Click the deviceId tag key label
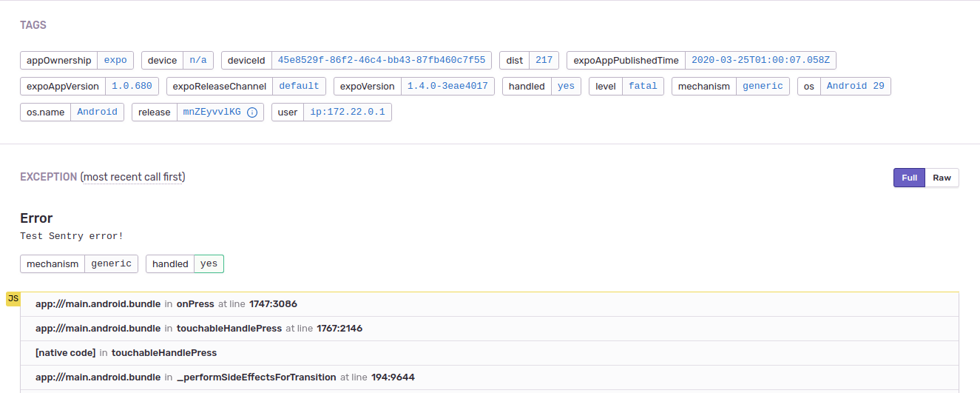The image size is (980, 393). pyautogui.click(x=246, y=61)
